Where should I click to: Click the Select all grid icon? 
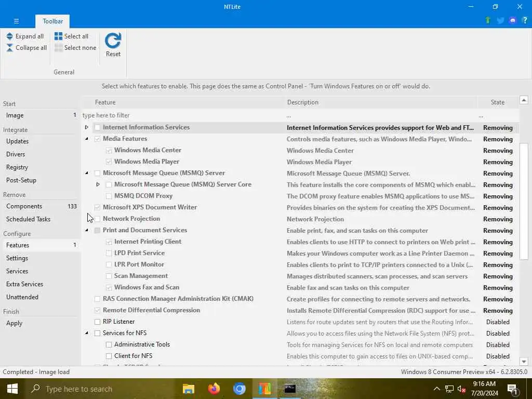58,36
